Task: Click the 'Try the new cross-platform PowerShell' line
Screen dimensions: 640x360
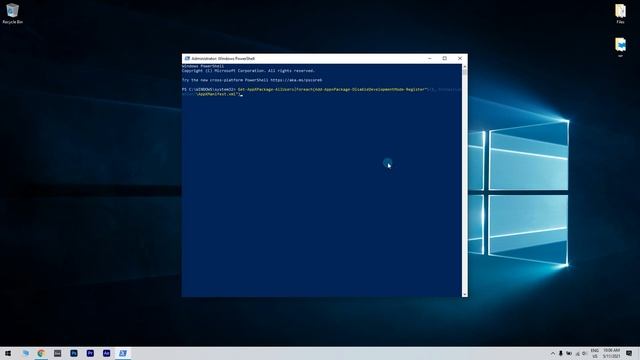Action: point(252,80)
